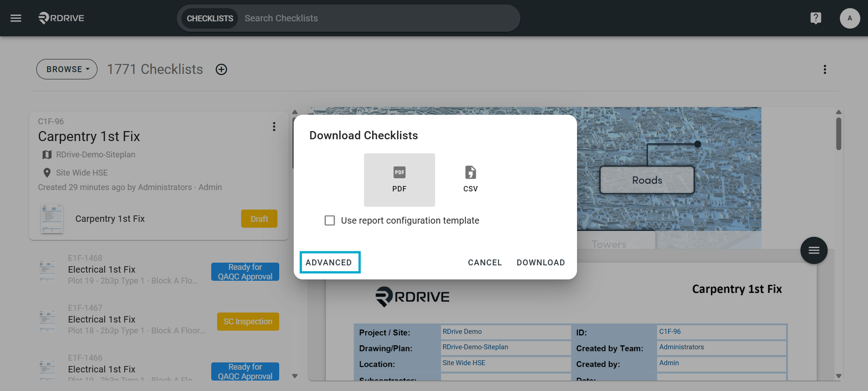Click the siteplan map icon beside RDrive-Demo-Siteplan
Viewport: 868px width, 391px height.
(x=47, y=155)
